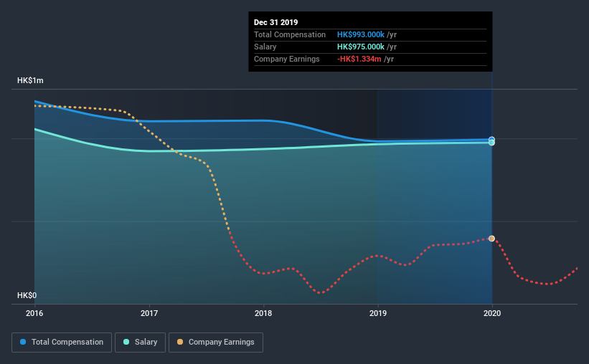Click the 2020 x-axis label
The height and width of the screenshot is (364, 589).
[x=492, y=313]
